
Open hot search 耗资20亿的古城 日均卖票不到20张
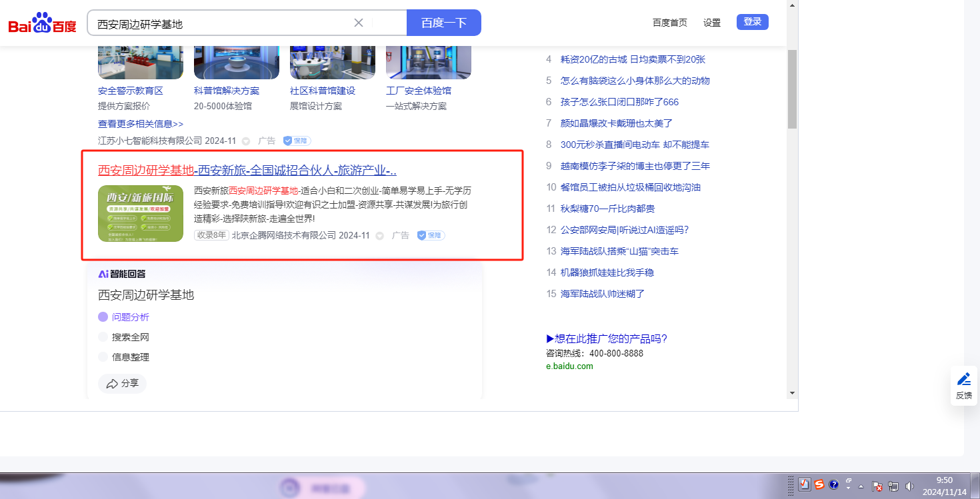[633, 59]
